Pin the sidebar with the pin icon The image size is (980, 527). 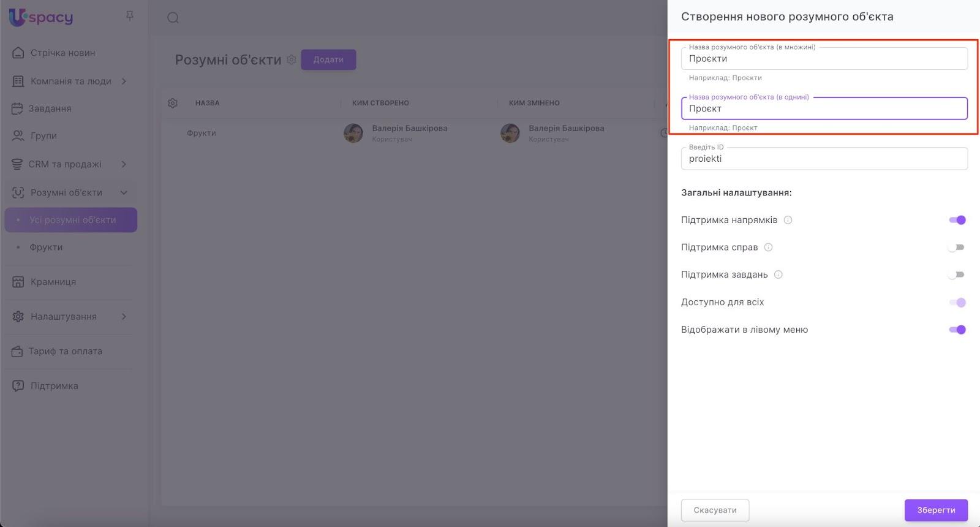[x=129, y=16]
